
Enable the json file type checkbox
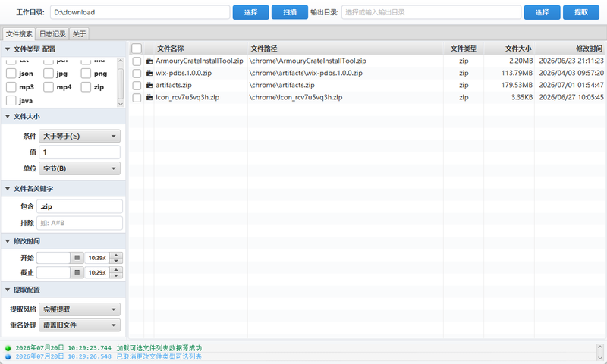coord(11,74)
